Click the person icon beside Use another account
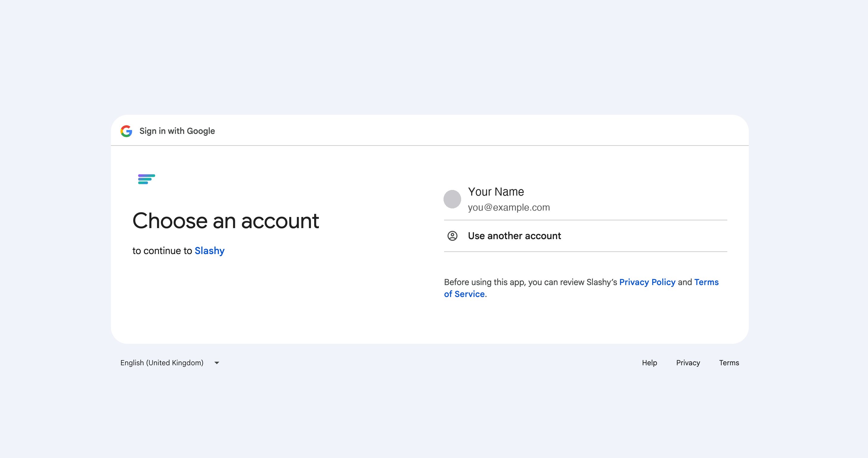This screenshot has width=868, height=458. pos(452,236)
